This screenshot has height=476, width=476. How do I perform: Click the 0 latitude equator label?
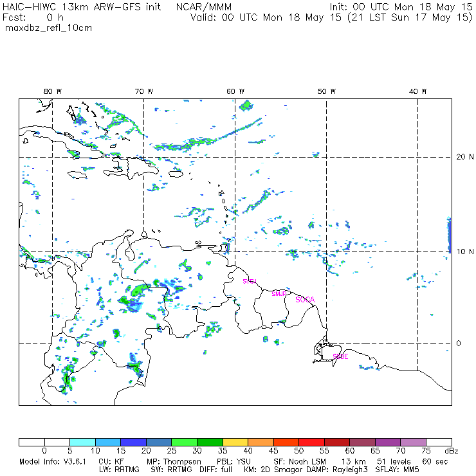(459, 343)
